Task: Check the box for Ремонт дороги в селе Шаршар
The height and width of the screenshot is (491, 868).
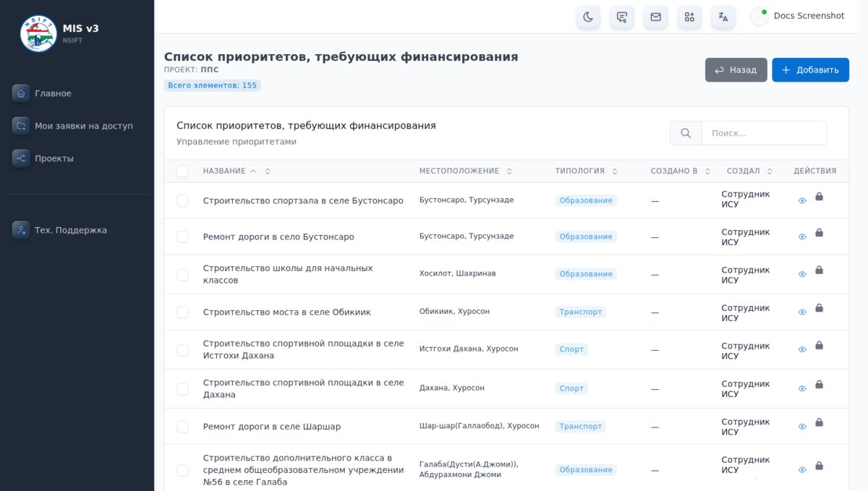Action: point(182,427)
